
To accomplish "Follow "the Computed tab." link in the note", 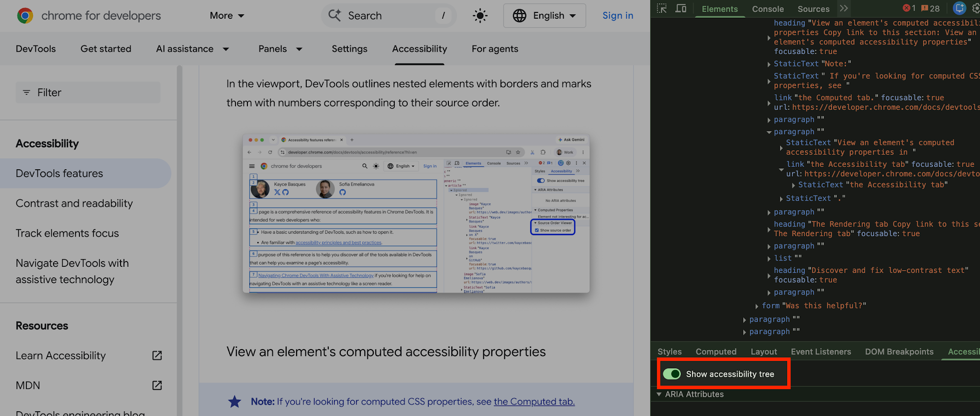I will (534, 402).
